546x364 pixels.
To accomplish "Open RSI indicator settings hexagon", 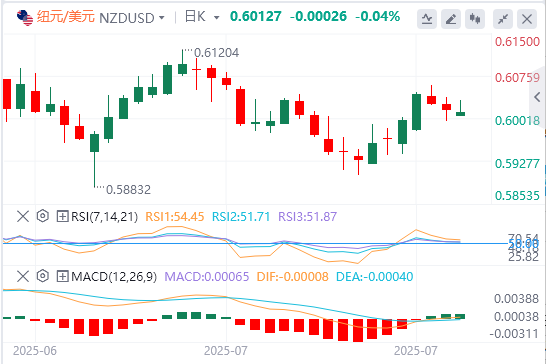I will click(42, 216).
